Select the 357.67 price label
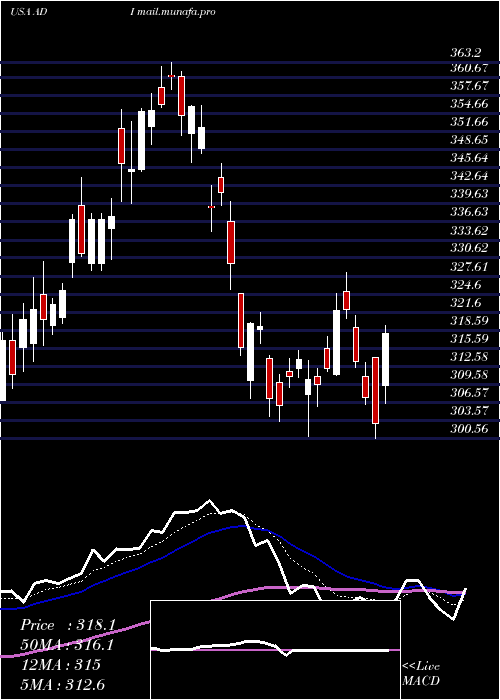The height and width of the screenshot is (700, 500). coord(469,86)
